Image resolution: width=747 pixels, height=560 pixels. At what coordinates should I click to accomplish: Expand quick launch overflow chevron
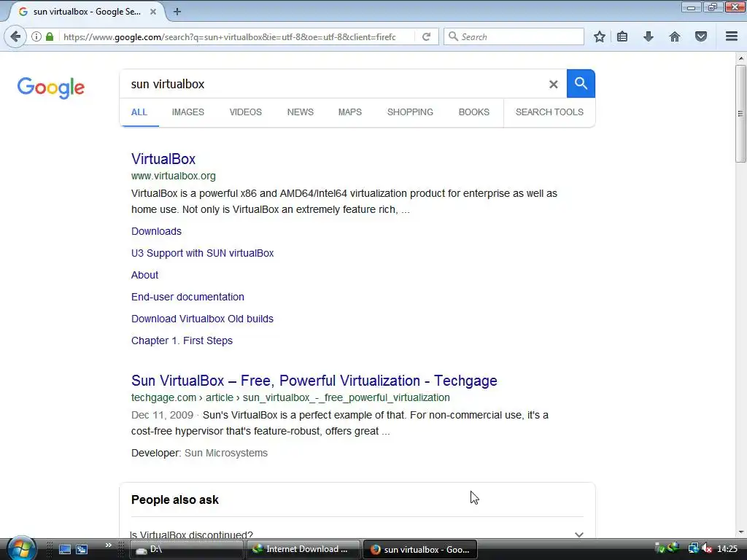[x=108, y=545]
